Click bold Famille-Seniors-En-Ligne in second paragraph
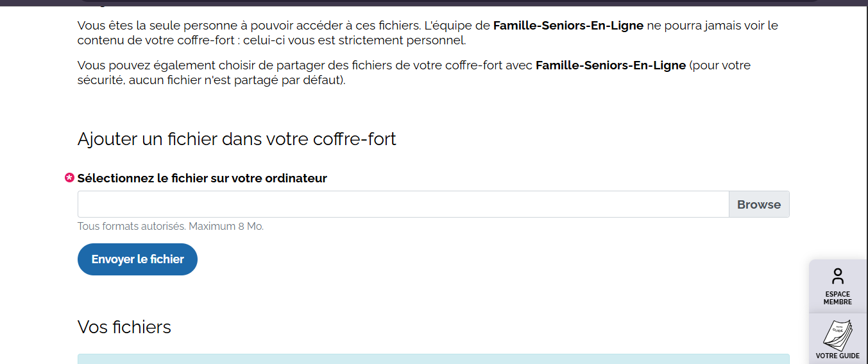This screenshot has width=868, height=364. click(610, 65)
